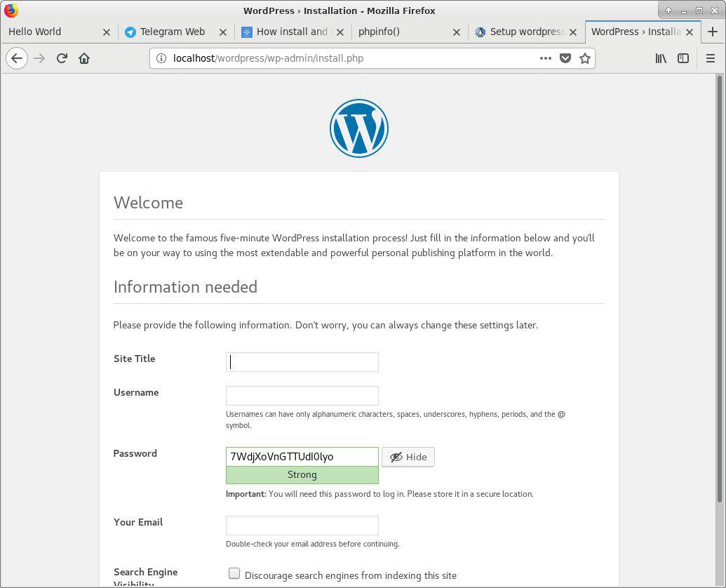This screenshot has width=726, height=588.
Task: Close the WordPress Installation tab
Action: (x=690, y=32)
